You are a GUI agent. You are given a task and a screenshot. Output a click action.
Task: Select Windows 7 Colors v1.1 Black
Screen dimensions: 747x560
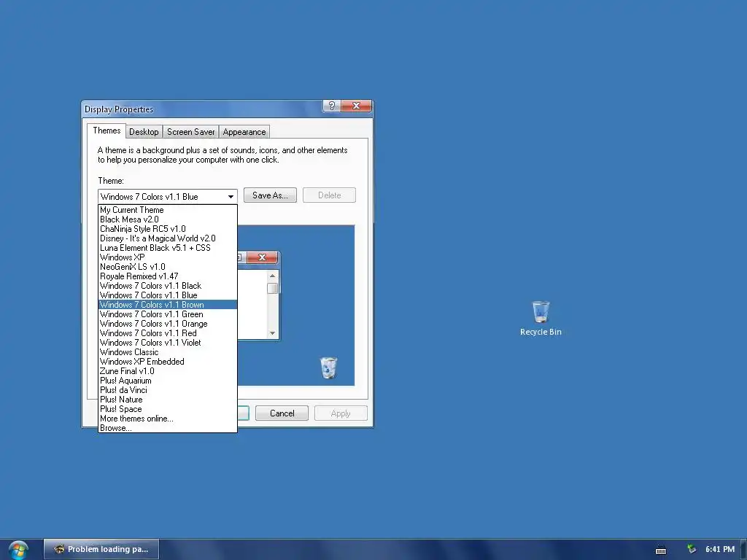tap(168, 286)
